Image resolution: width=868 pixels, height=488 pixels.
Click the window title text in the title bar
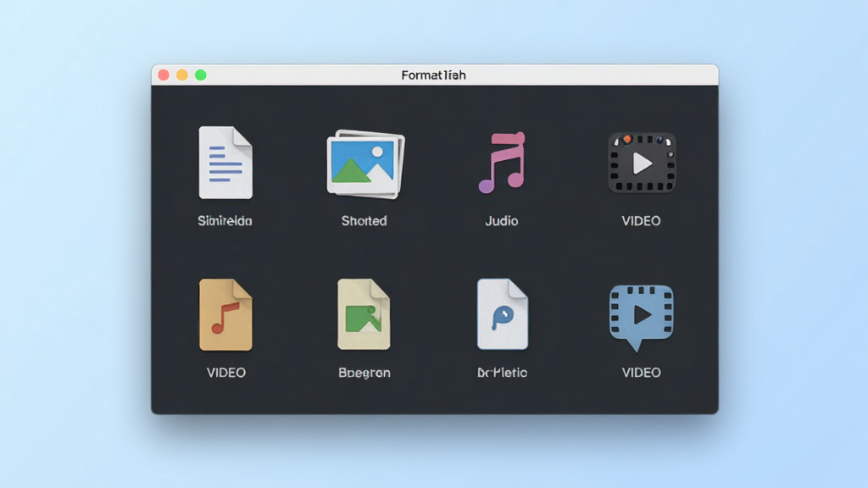pos(433,75)
